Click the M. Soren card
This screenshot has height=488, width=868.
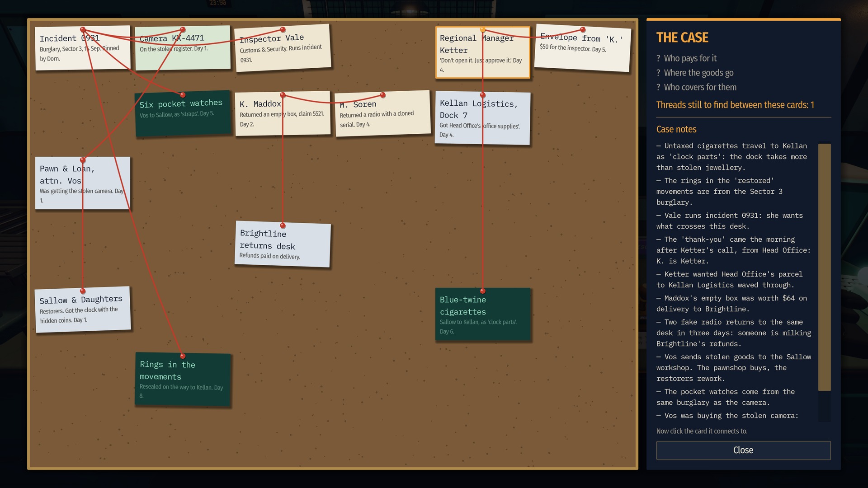383,113
